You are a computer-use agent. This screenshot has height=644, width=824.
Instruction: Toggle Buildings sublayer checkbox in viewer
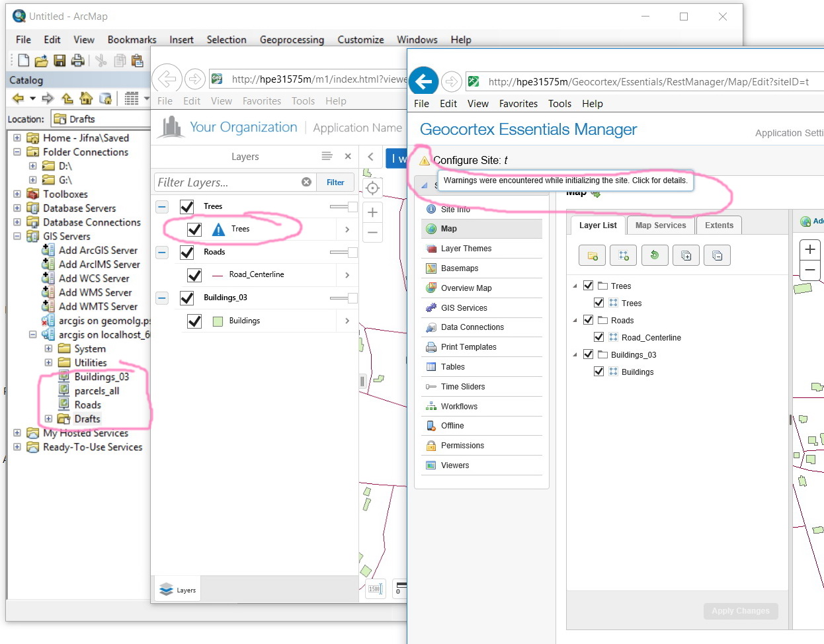pos(194,321)
